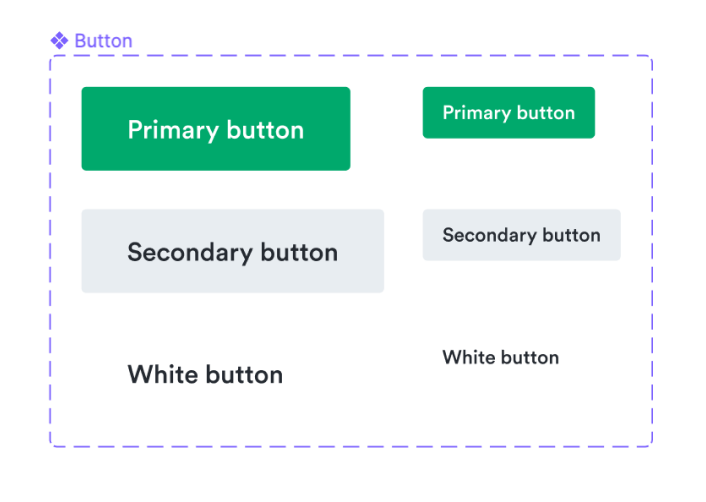Select the "Button" component set label
This screenshot has width=706, height=502.
[103, 41]
